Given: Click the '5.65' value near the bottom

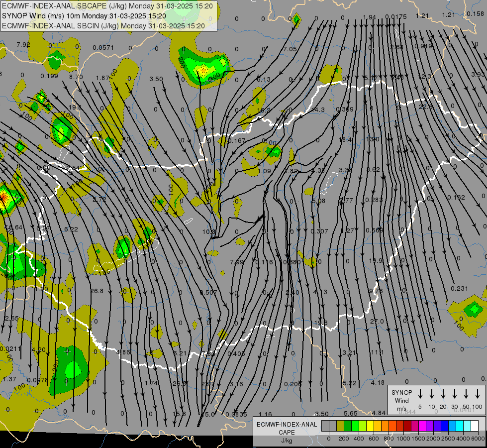Looking at the screenshot, I should (350, 414).
